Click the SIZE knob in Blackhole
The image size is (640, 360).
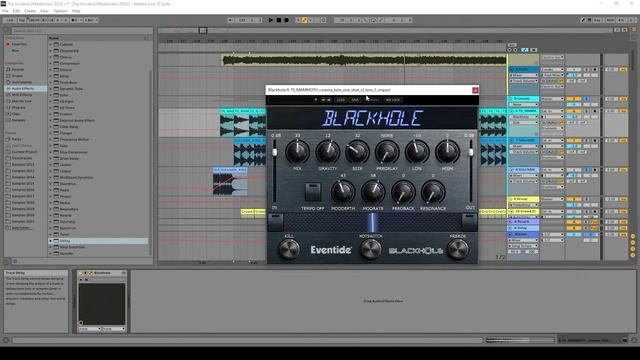pos(357,152)
